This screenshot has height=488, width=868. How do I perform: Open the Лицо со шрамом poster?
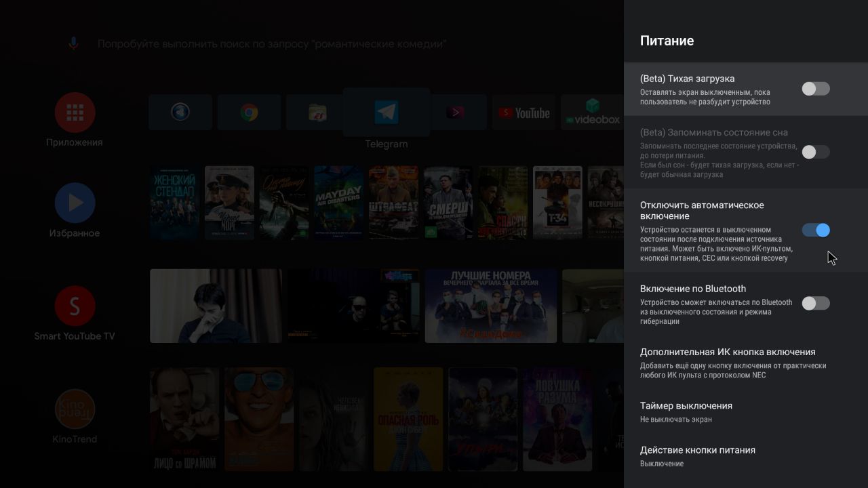click(184, 419)
